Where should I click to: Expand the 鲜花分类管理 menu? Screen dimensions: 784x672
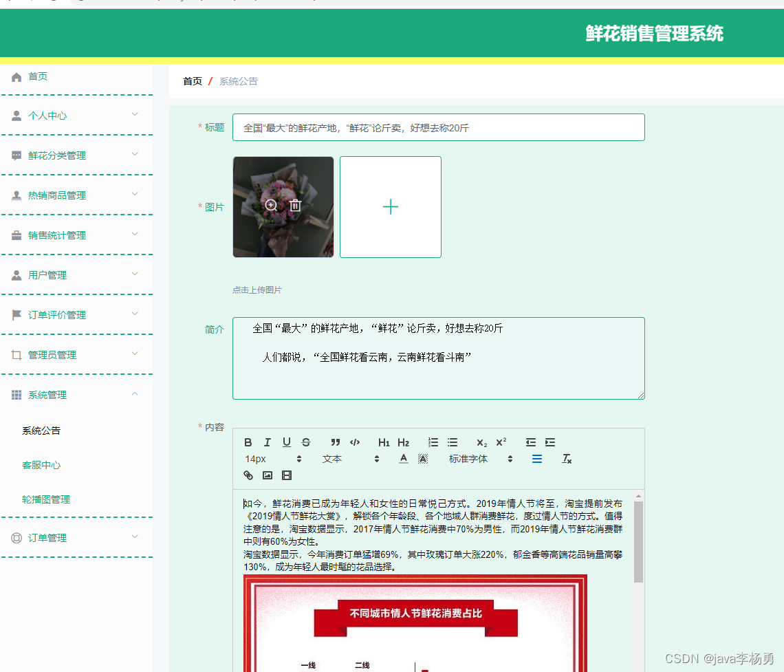click(x=135, y=155)
